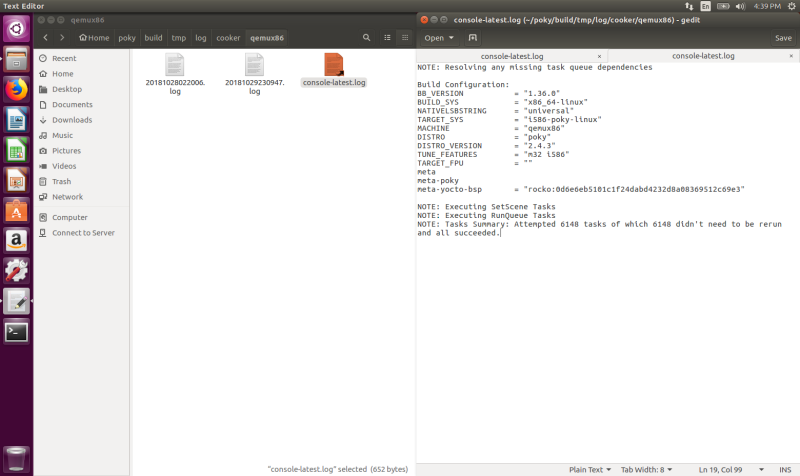
Task: Open the Trash bin icon in launcher
Action: tap(16, 459)
